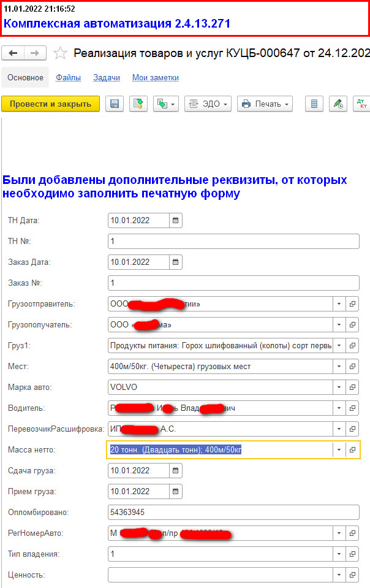Open the Грузополучатель record via open button

(353, 324)
